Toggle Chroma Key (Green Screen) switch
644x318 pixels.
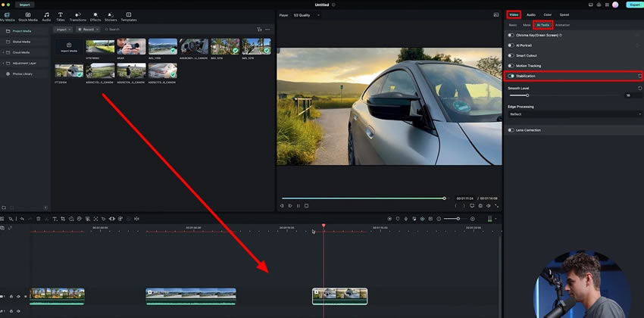click(511, 36)
